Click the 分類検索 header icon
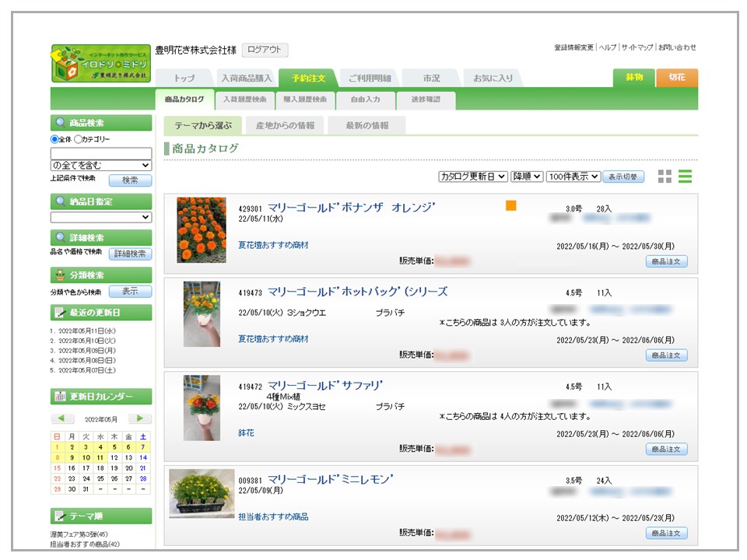This screenshot has height=560, width=747. 60,275
